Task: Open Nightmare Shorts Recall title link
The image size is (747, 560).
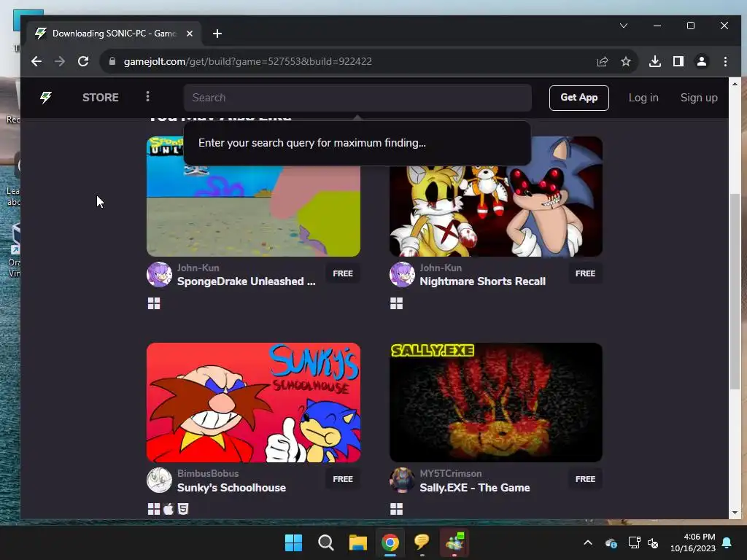Action: coord(483,281)
